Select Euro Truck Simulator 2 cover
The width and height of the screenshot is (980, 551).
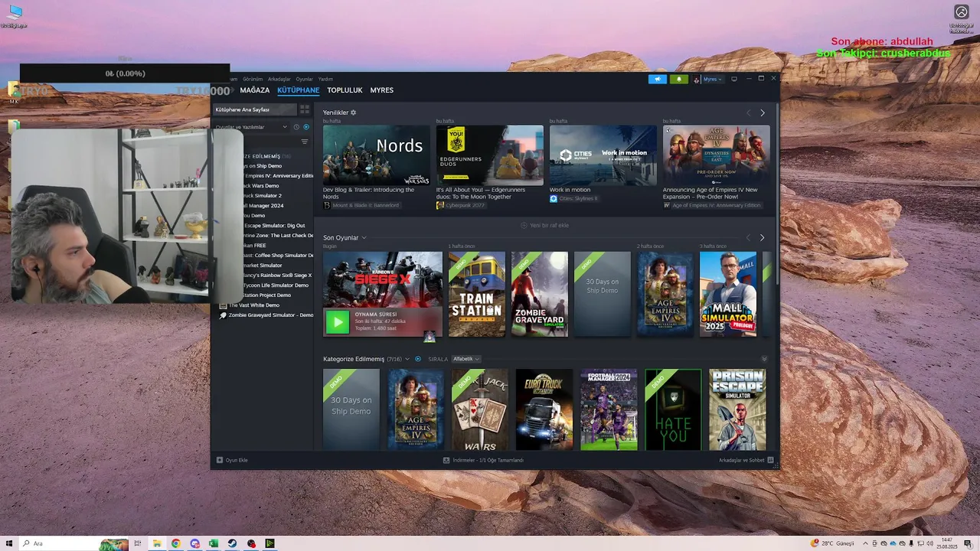pyautogui.click(x=544, y=409)
